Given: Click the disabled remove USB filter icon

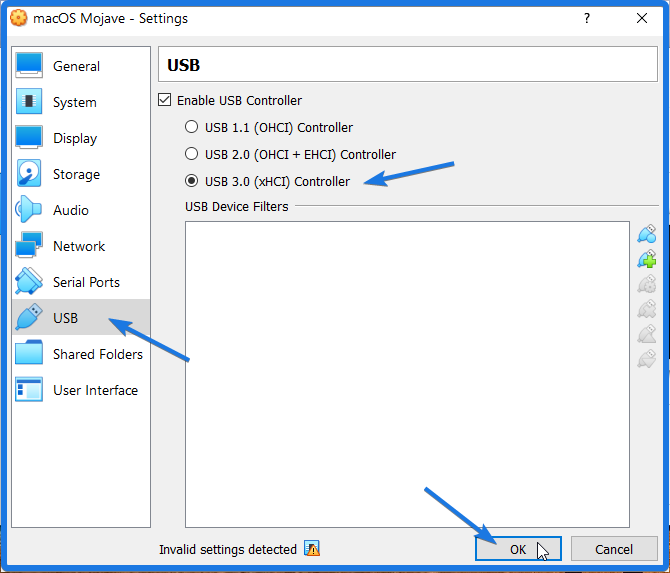Looking at the screenshot, I should [x=646, y=309].
